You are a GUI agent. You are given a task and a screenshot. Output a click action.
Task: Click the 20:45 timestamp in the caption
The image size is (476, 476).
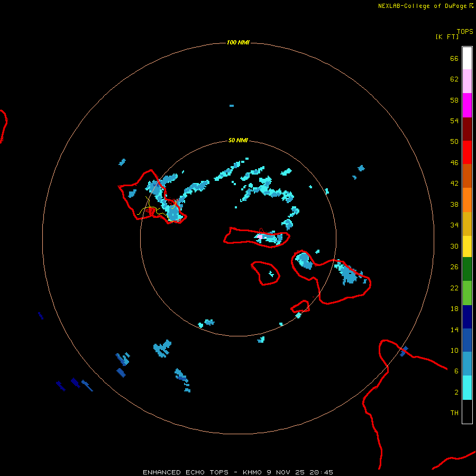322,472
